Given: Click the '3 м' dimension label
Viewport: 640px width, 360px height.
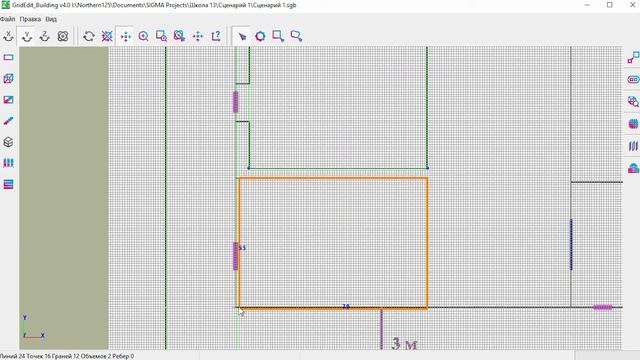Looking at the screenshot, I should click(404, 344).
